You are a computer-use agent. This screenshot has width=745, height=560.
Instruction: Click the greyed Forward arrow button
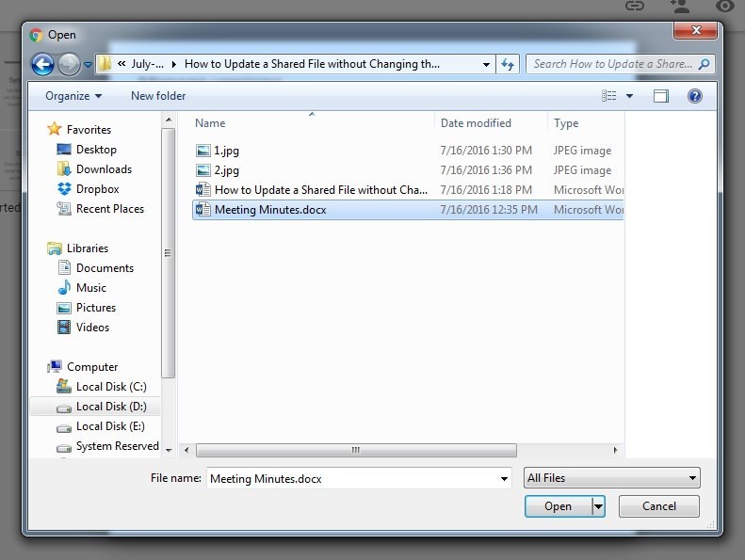pyautogui.click(x=69, y=64)
